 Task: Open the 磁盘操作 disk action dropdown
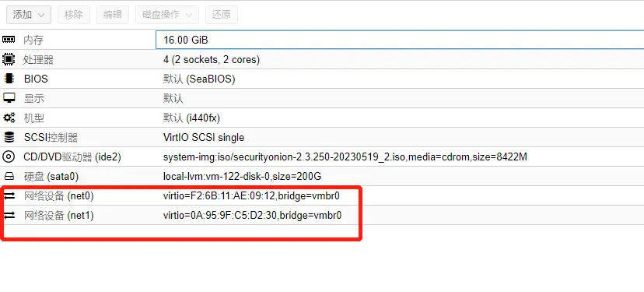[x=166, y=15]
